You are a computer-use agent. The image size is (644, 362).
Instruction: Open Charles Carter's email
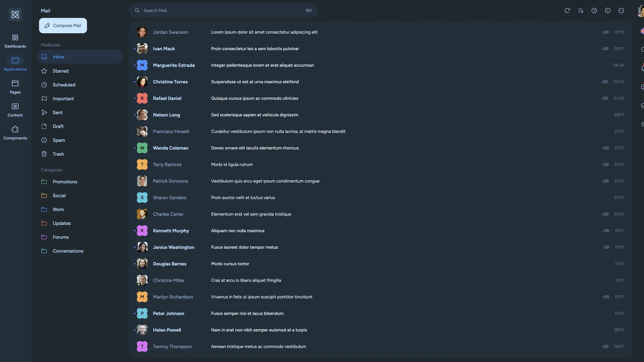(x=380, y=214)
